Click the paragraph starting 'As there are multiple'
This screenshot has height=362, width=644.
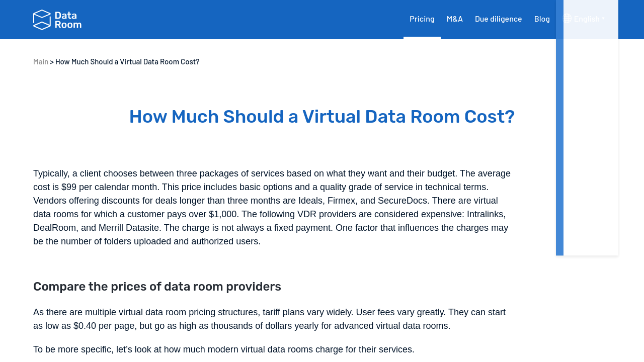point(270,319)
